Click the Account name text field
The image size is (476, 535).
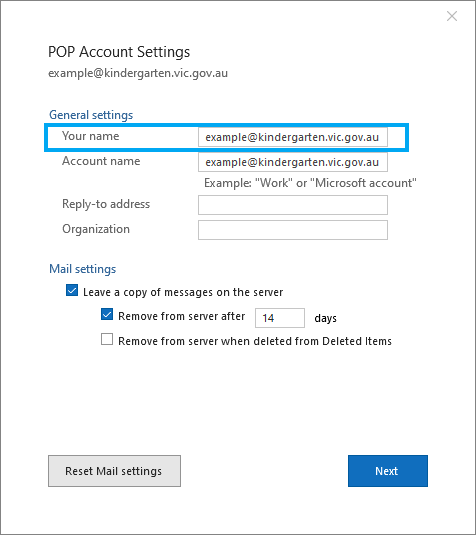point(293,162)
